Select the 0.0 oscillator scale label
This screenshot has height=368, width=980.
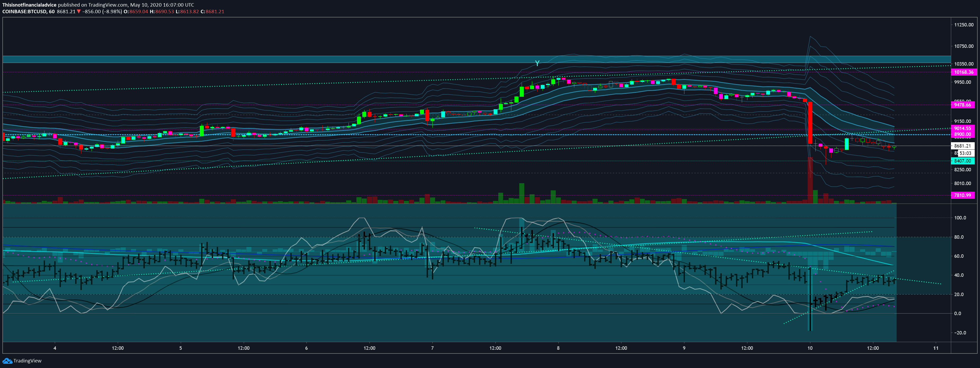958,314
